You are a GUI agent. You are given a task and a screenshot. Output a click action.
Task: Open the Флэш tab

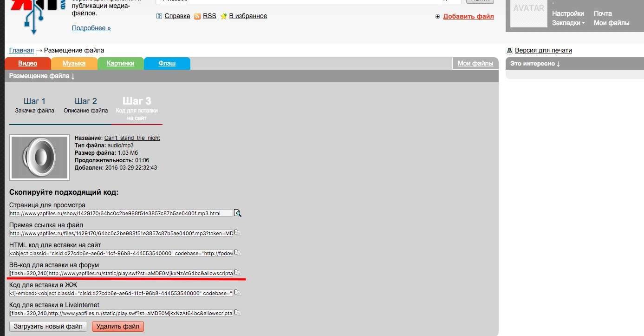coord(167,63)
